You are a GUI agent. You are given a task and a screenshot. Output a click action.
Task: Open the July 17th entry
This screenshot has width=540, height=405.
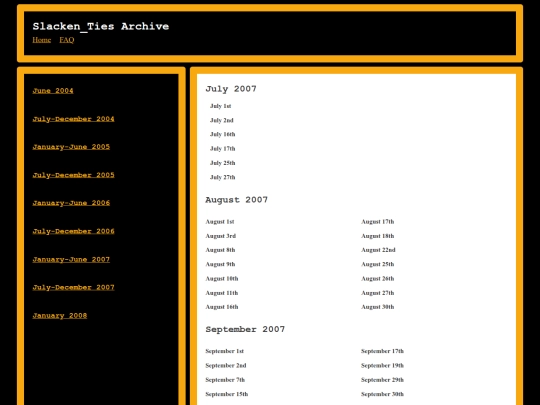[x=222, y=149]
